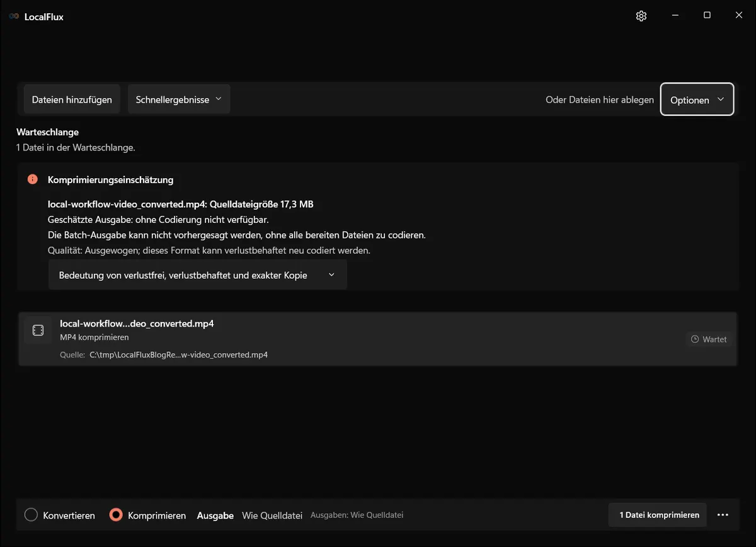The height and width of the screenshot is (547, 756).
Task: Click the 'Die Batch-Ausgabe kann nicht vorhergesagt' line
Action: click(237, 235)
